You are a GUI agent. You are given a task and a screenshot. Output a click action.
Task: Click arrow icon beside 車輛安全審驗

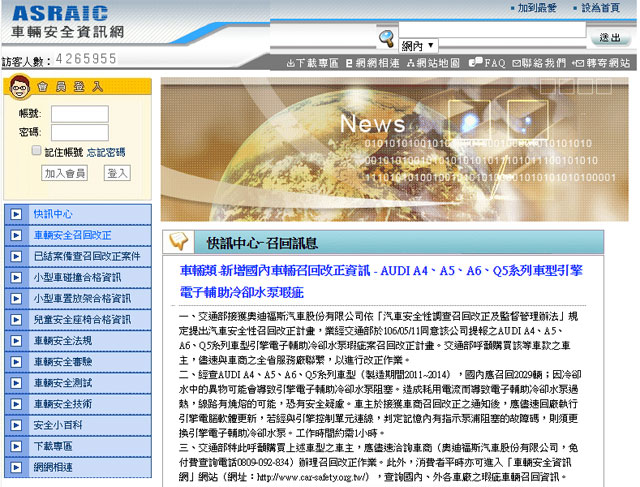(16, 362)
